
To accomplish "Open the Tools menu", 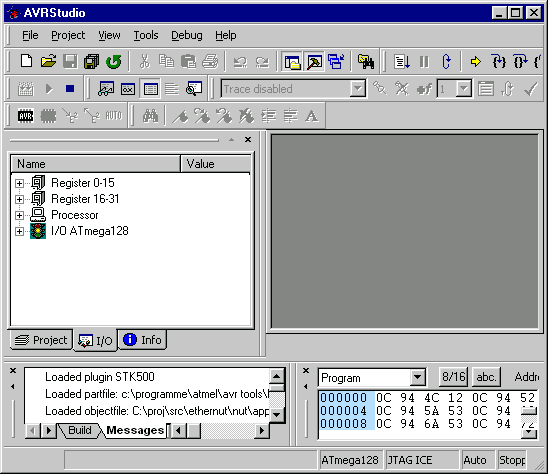I will (146, 35).
